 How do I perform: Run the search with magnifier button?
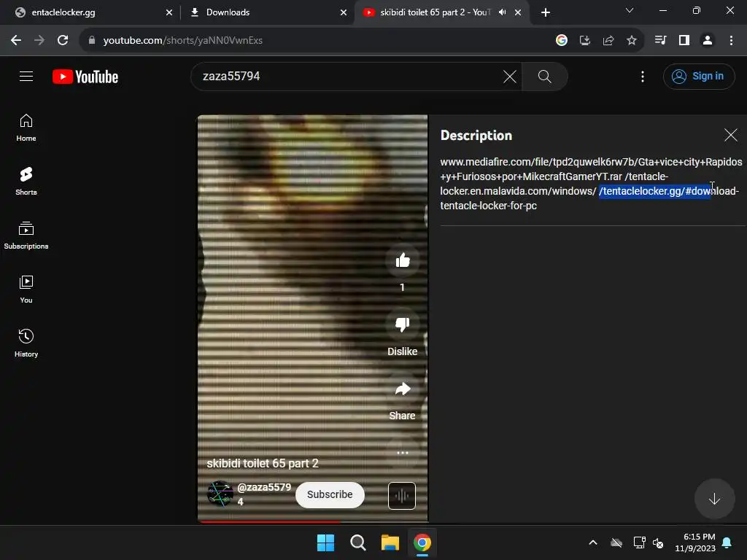coord(544,76)
